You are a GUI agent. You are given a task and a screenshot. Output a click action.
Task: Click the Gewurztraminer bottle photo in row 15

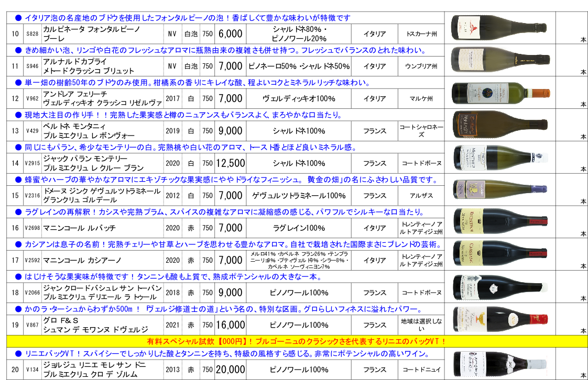click(499, 188)
